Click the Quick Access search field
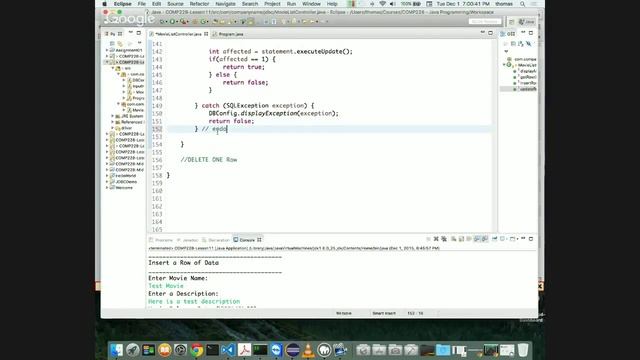The width and height of the screenshot is (640, 360). pos(484,21)
